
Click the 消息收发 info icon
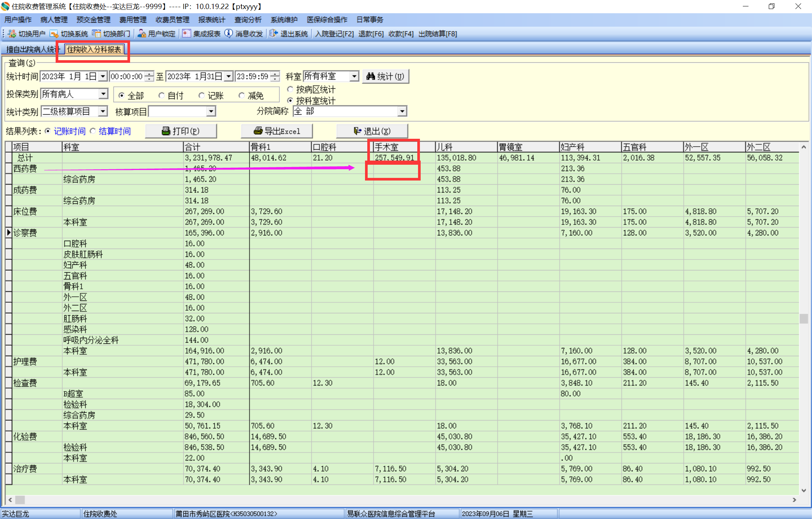[229, 34]
